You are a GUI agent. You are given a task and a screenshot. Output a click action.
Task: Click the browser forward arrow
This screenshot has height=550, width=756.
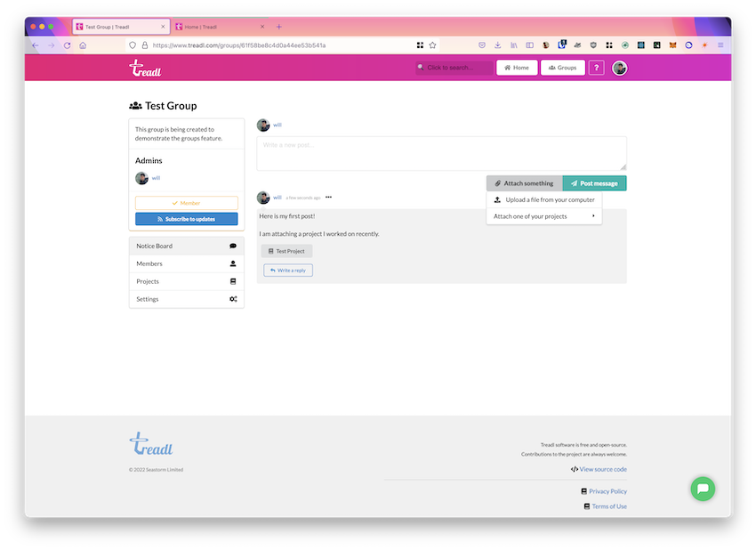click(x=51, y=45)
